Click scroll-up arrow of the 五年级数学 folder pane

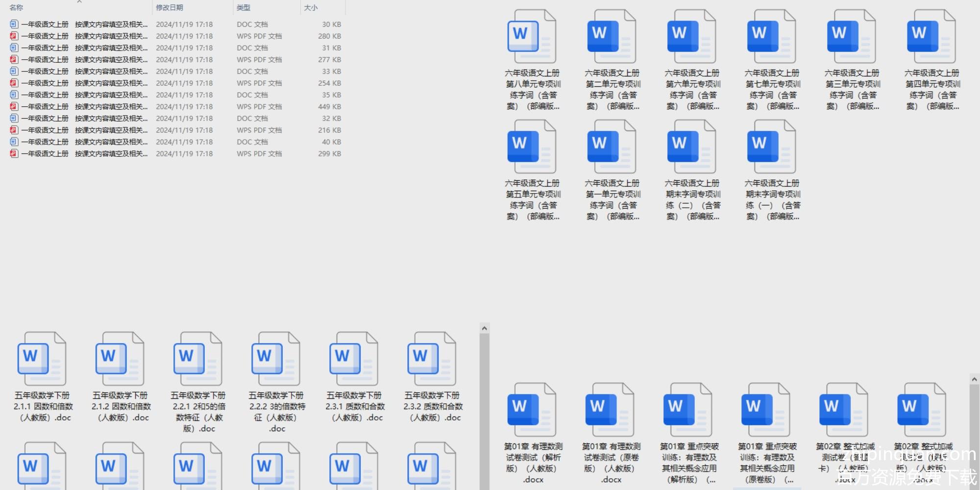click(x=484, y=328)
